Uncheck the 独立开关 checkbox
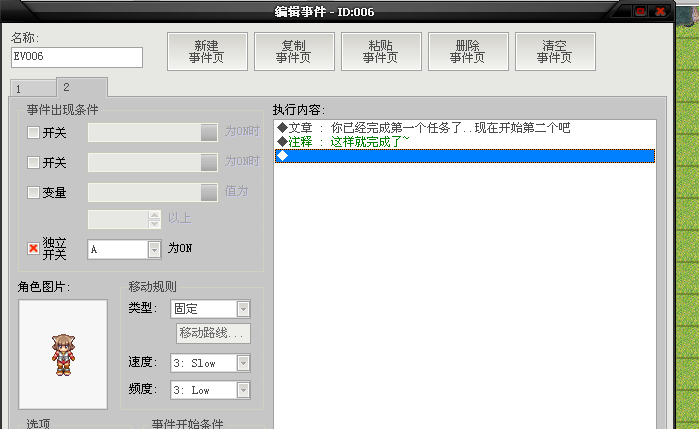 [33, 248]
